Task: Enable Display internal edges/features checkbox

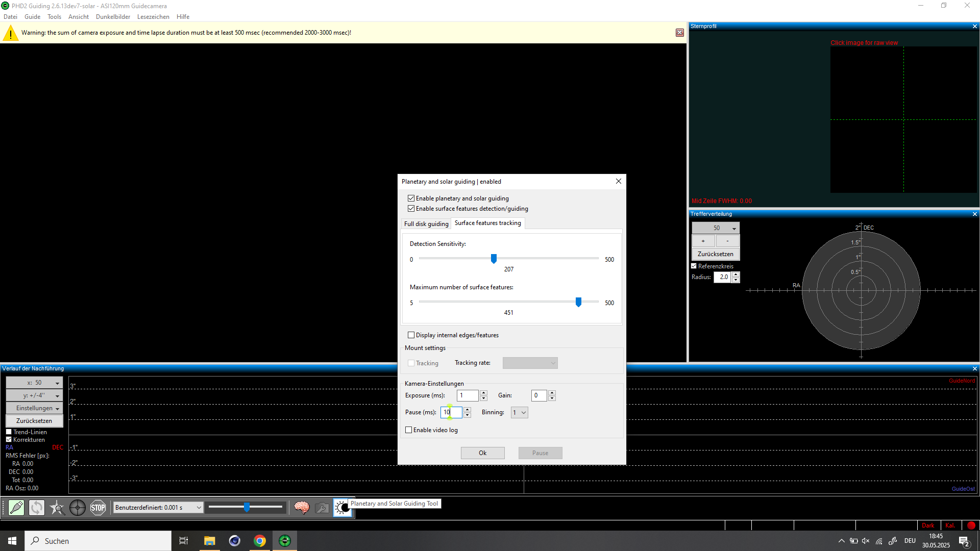Action: 411,335
